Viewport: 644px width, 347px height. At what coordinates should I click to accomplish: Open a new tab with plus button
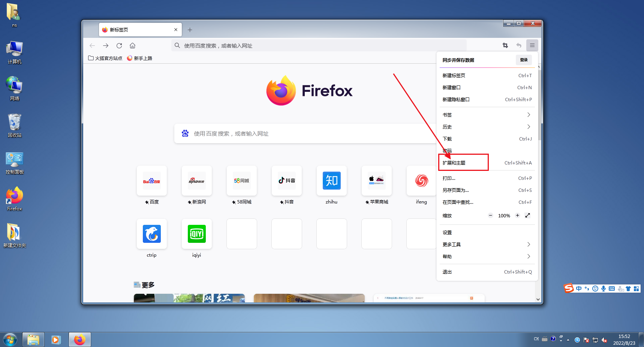[x=190, y=30]
